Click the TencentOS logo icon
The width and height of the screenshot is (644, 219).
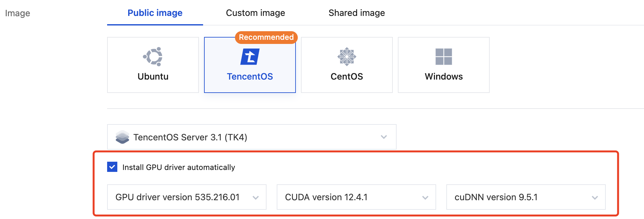click(x=250, y=57)
